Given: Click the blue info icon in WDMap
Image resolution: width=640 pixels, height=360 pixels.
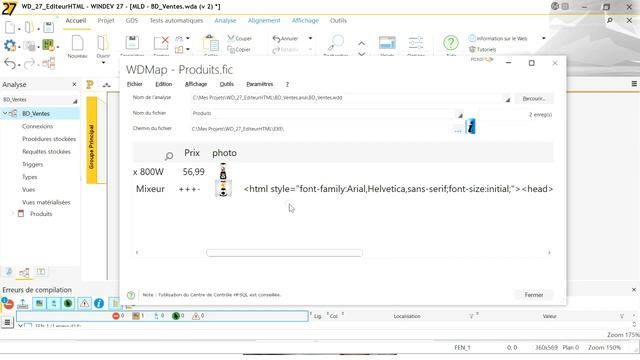Looking at the screenshot, I should [471, 127].
